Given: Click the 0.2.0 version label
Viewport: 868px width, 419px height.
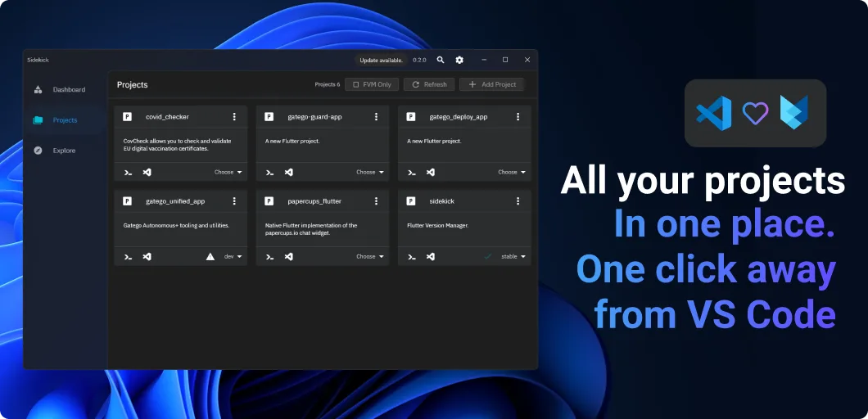Looking at the screenshot, I should 419,60.
